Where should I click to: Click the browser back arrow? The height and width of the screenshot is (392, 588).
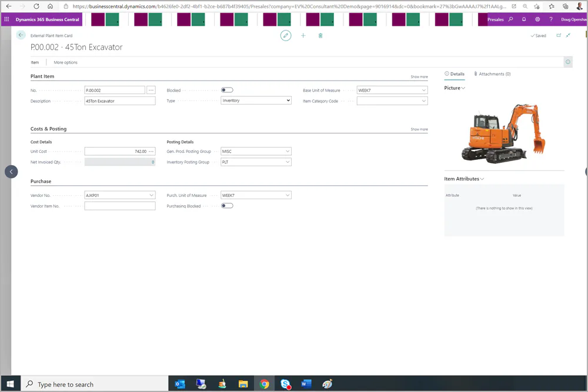[9, 6]
